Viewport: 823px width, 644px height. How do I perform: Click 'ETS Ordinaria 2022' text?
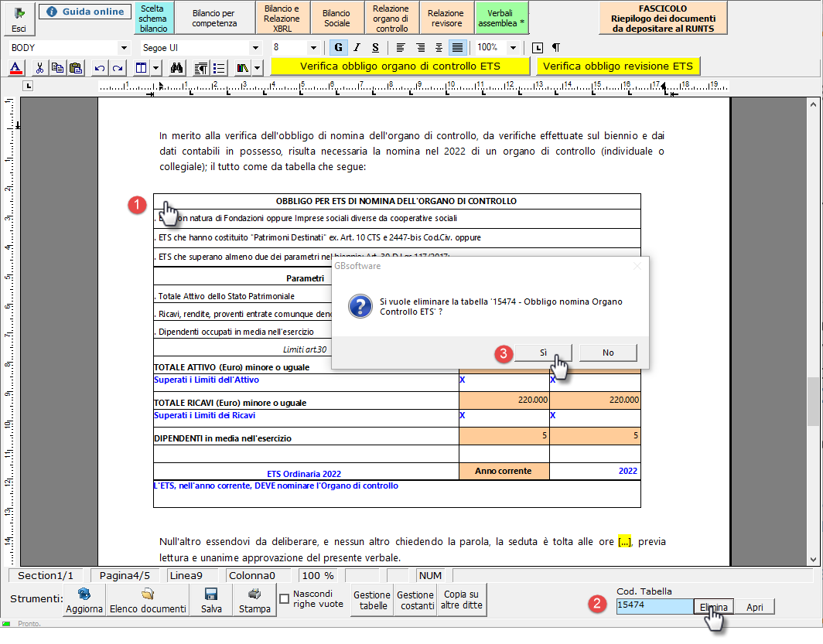tap(304, 474)
